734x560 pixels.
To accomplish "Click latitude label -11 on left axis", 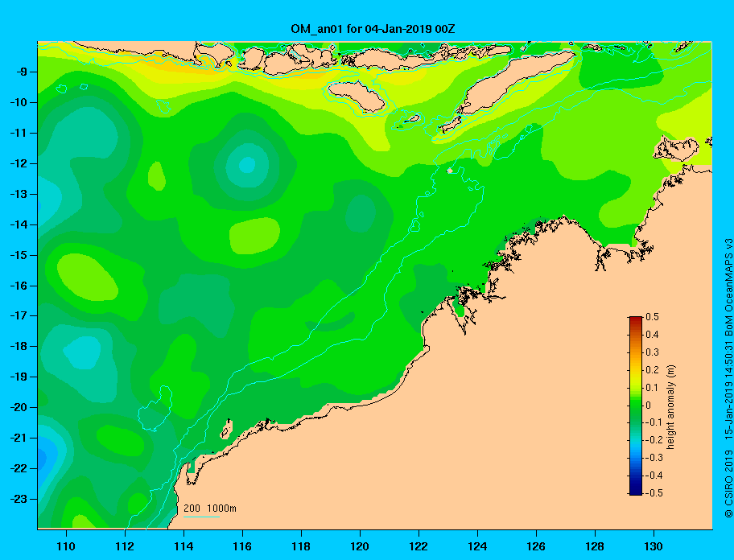I will (18, 133).
